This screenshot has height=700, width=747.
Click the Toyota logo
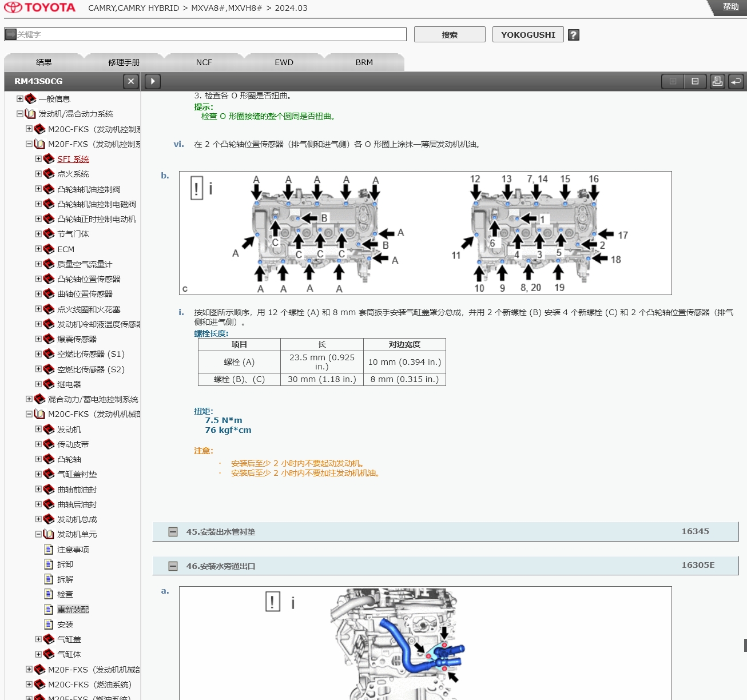[x=40, y=8]
